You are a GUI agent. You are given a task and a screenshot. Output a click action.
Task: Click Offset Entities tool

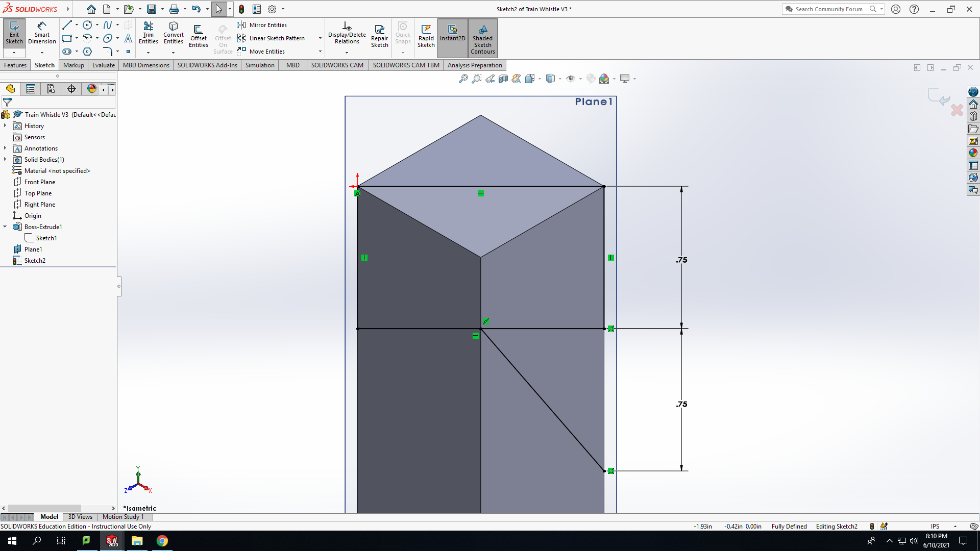(198, 36)
